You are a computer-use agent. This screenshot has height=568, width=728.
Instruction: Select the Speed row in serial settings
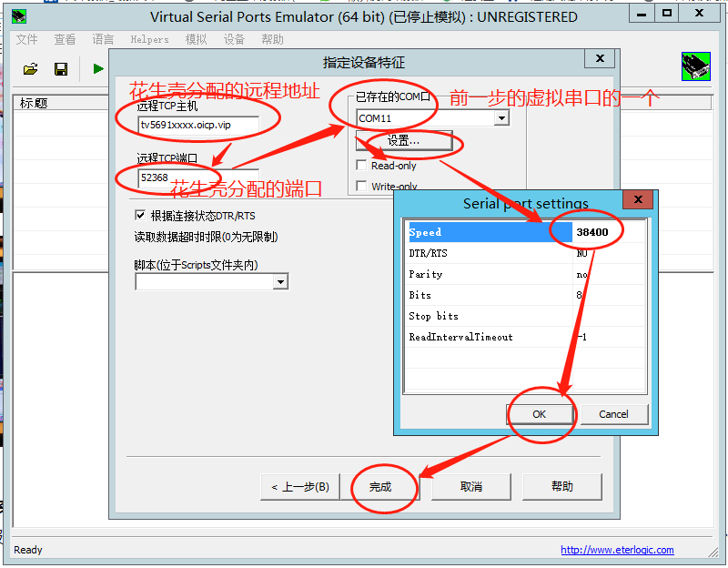[525, 232]
